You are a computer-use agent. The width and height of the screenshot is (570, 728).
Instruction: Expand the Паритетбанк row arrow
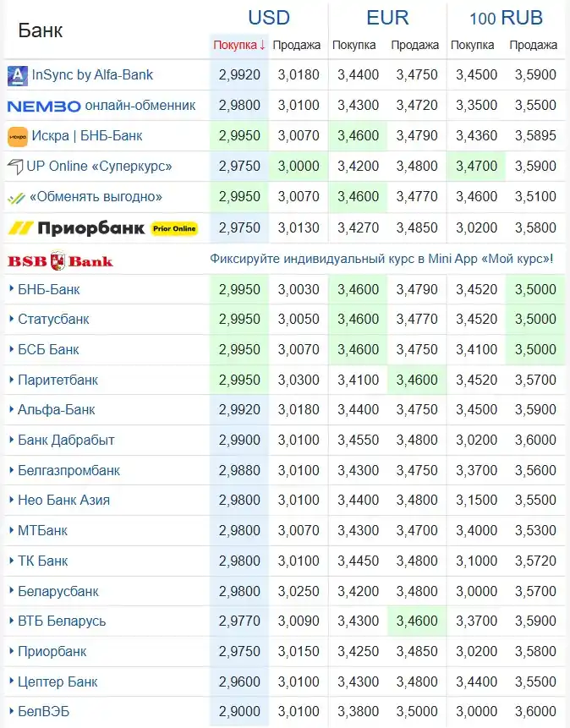11,380
